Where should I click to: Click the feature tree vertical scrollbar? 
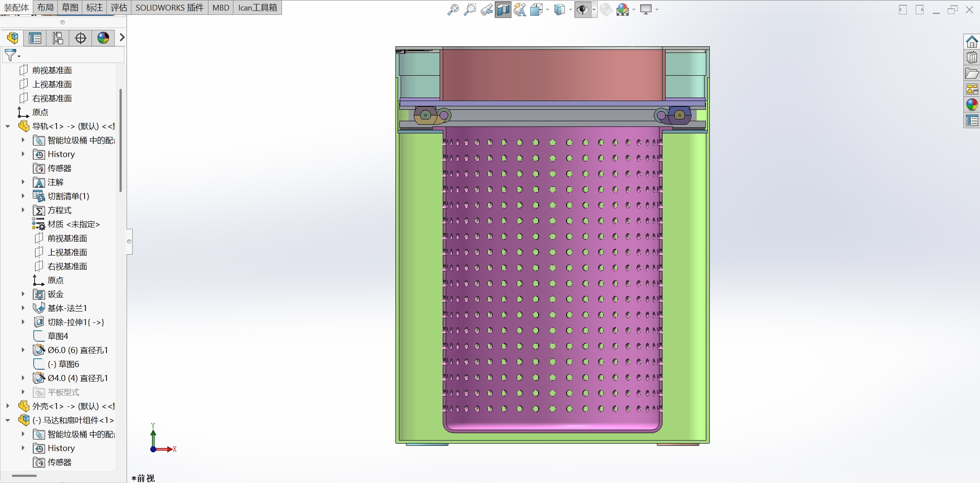coord(120,140)
